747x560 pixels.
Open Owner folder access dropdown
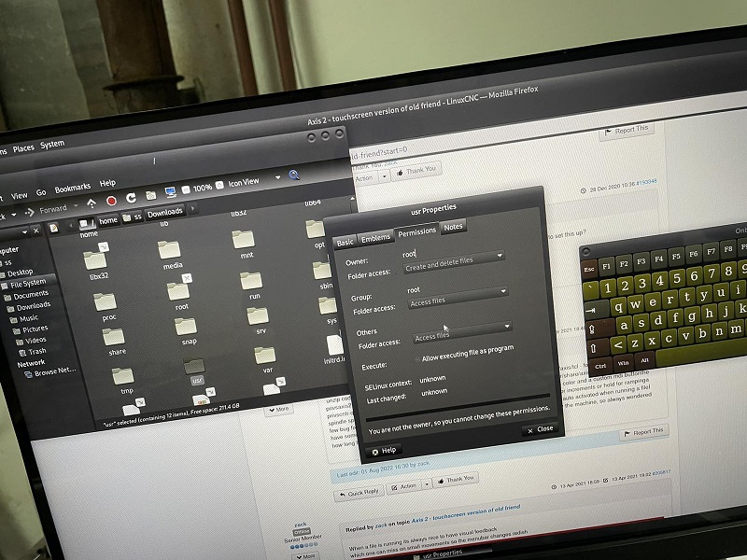pyautogui.click(x=454, y=261)
